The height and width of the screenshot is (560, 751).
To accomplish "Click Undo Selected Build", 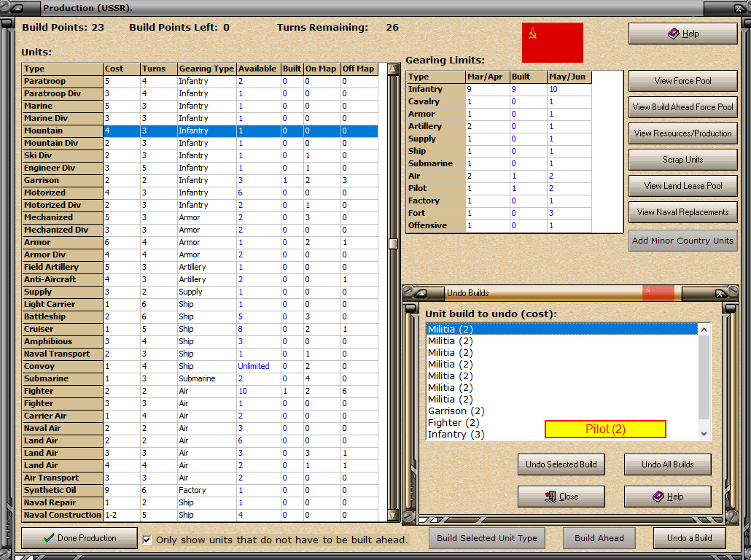I will click(561, 464).
